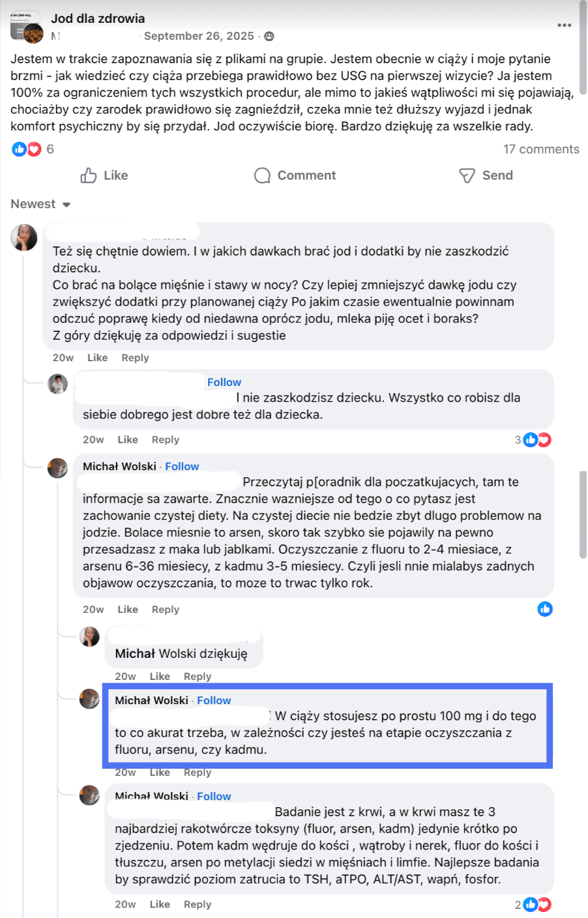This screenshot has width=588, height=918.
Task: Reply to the Też się chętnie dowiem comment
Action: point(135,358)
